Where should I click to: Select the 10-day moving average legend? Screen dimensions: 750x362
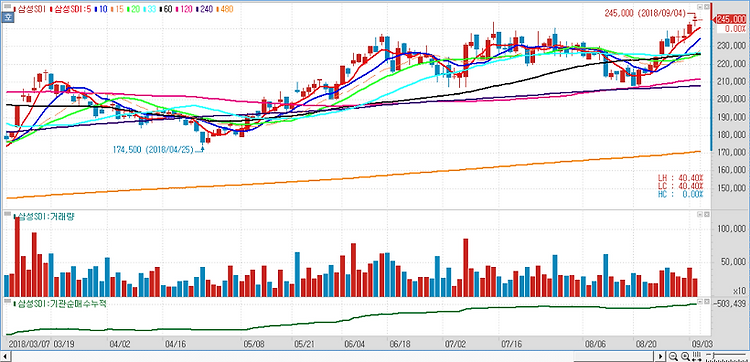click(x=101, y=9)
